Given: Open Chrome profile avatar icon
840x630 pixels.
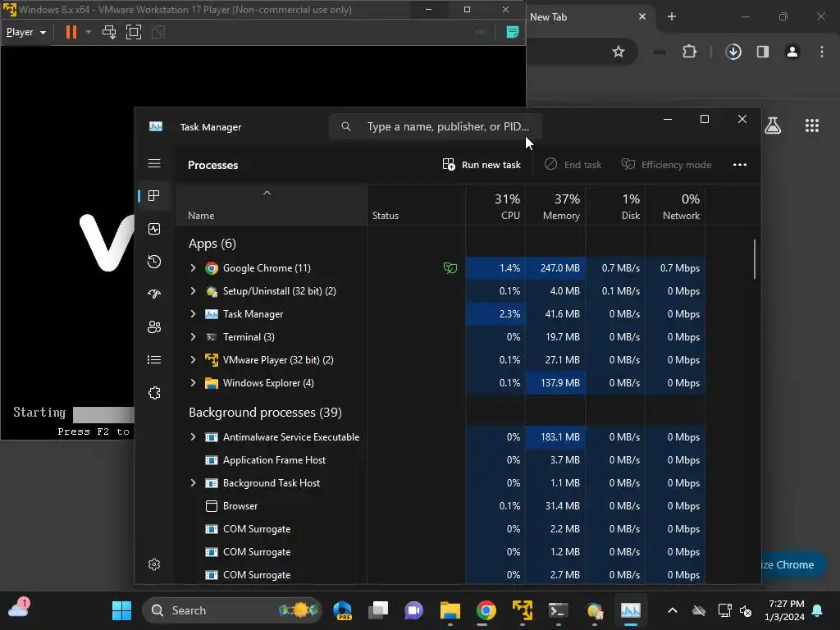Looking at the screenshot, I should pos(792,52).
